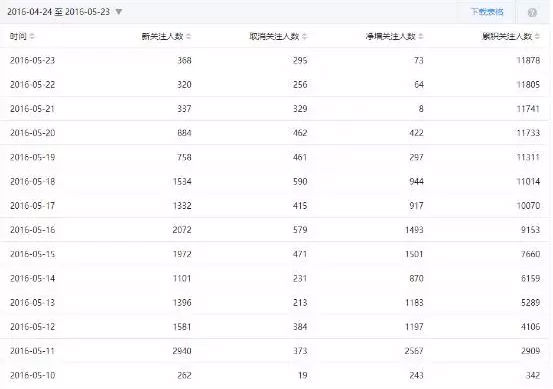Sort by 时间 column arrows
This screenshot has width=553, height=389.
point(32,36)
